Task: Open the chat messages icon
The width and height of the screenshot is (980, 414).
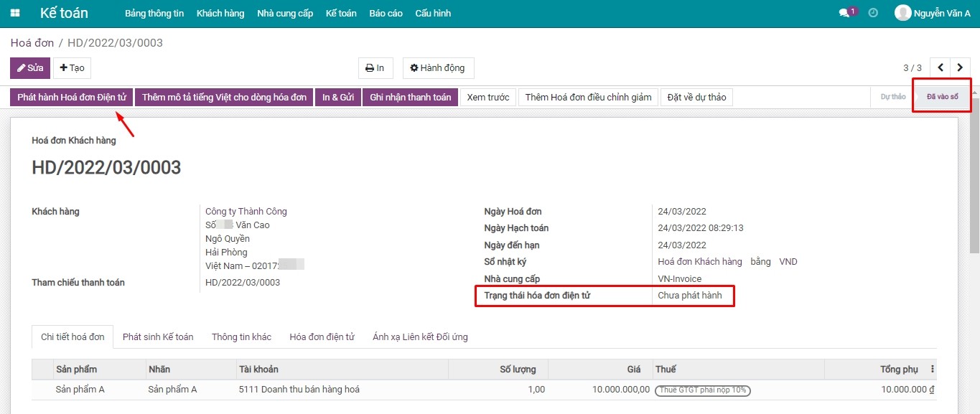Action: pyautogui.click(x=845, y=13)
